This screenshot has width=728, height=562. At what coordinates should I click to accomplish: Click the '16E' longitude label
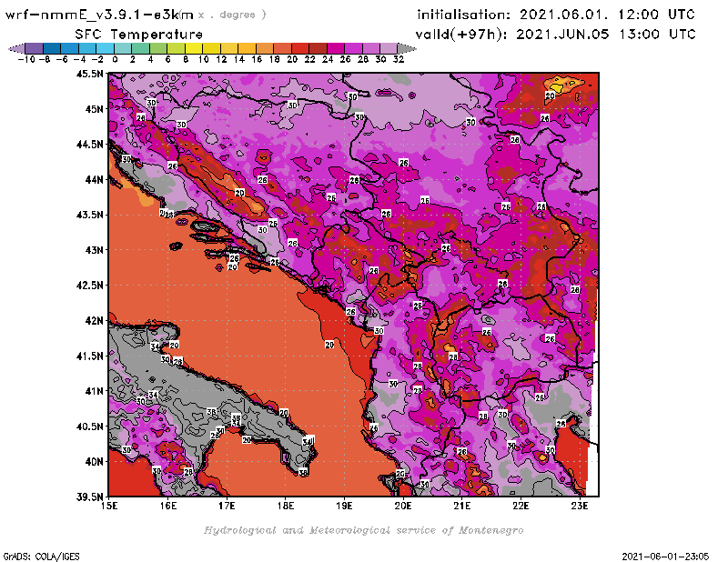point(168,506)
